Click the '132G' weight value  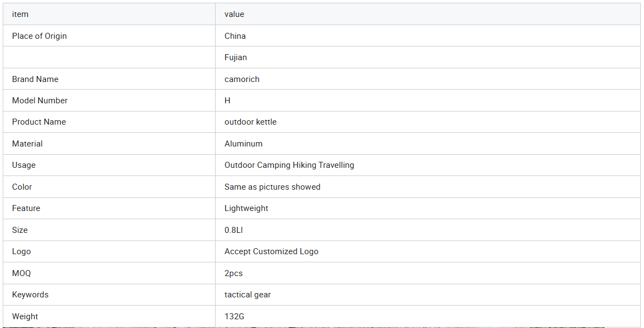234,317
